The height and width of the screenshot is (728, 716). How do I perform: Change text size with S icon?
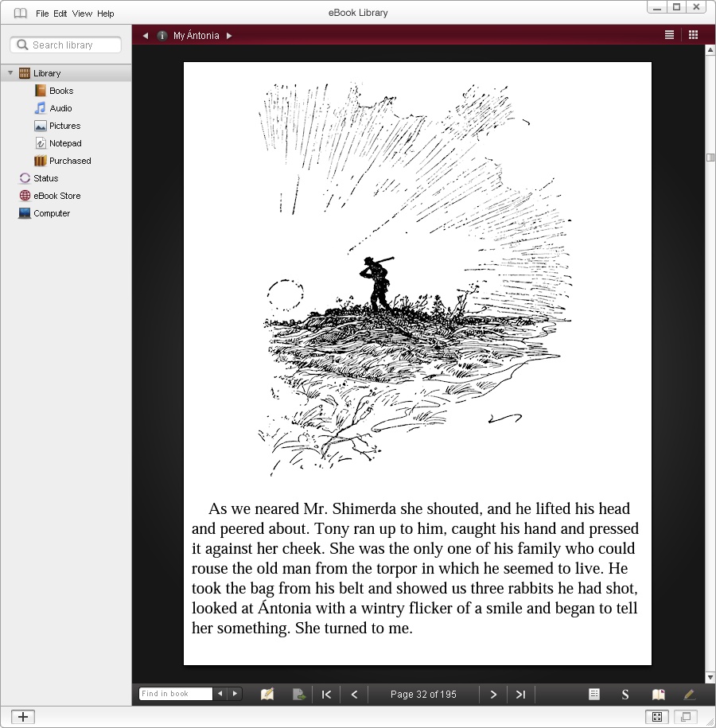[625, 694]
